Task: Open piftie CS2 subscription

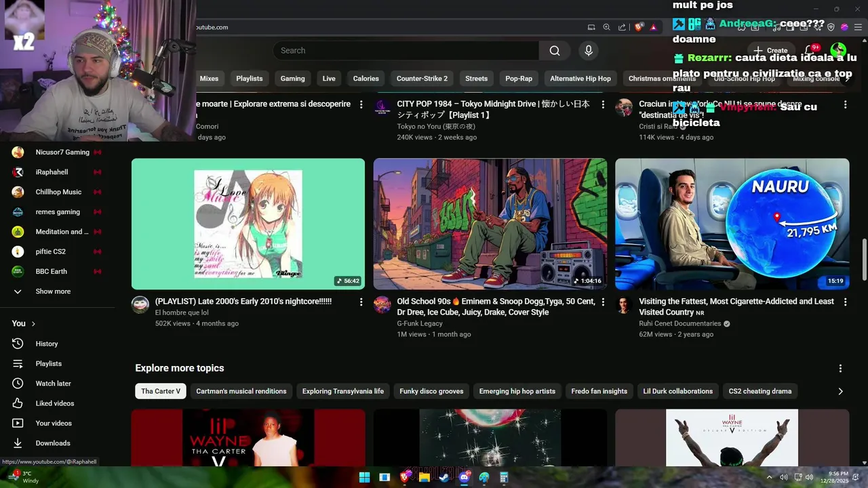Action: coord(57,251)
